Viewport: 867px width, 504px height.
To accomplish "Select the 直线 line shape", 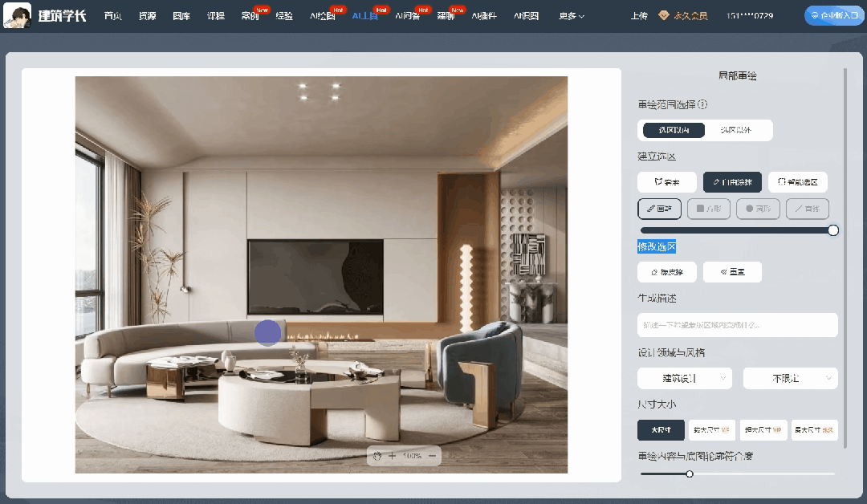I will (808, 209).
